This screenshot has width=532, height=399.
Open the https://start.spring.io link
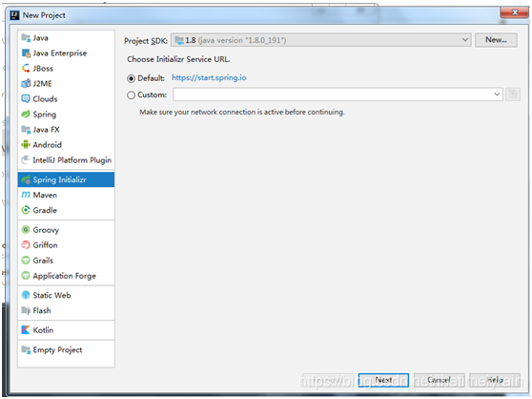click(x=209, y=77)
